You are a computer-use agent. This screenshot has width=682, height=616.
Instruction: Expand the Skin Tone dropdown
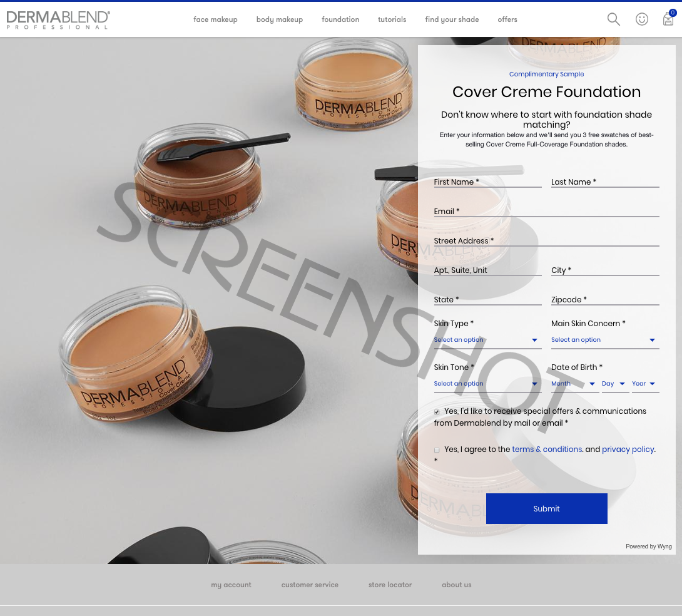(x=487, y=384)
